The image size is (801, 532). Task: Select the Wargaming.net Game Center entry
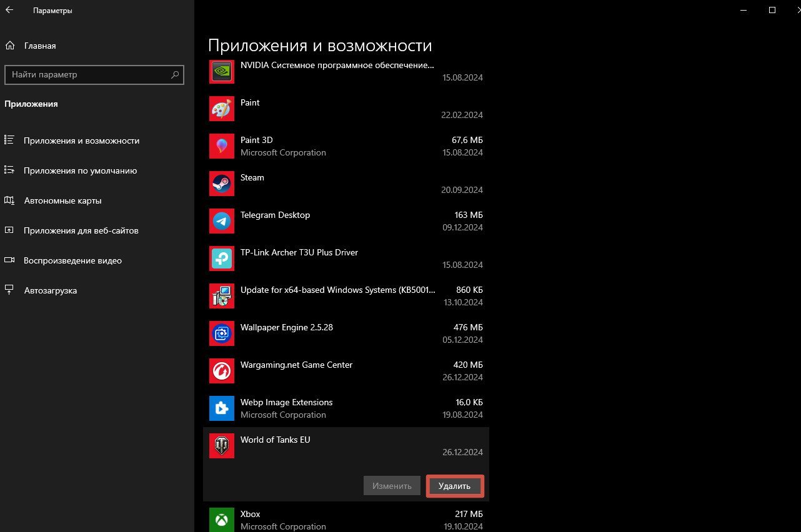point(346,371)
